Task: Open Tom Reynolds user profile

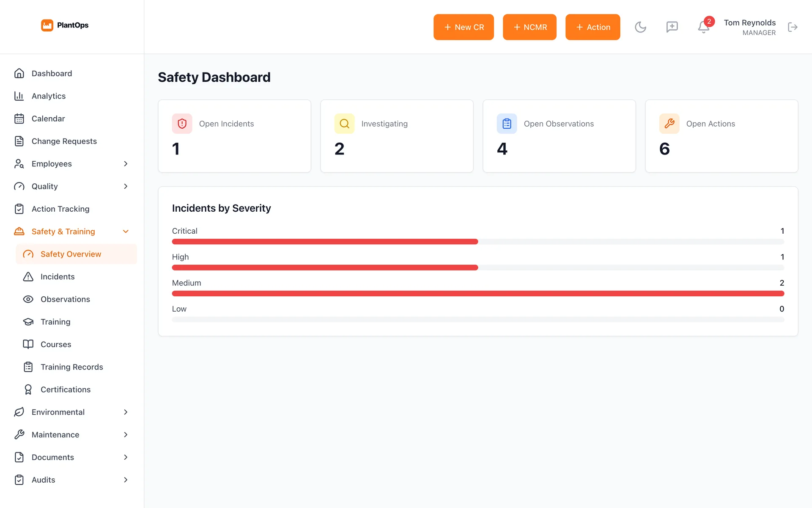Action: (x=749, y=27)
